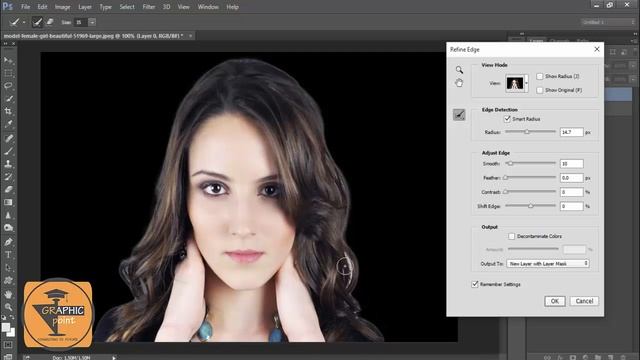This screenshot has width=640, height=360.
Task: Click OK in Refine Edge dialog
Action: point(555,301)
